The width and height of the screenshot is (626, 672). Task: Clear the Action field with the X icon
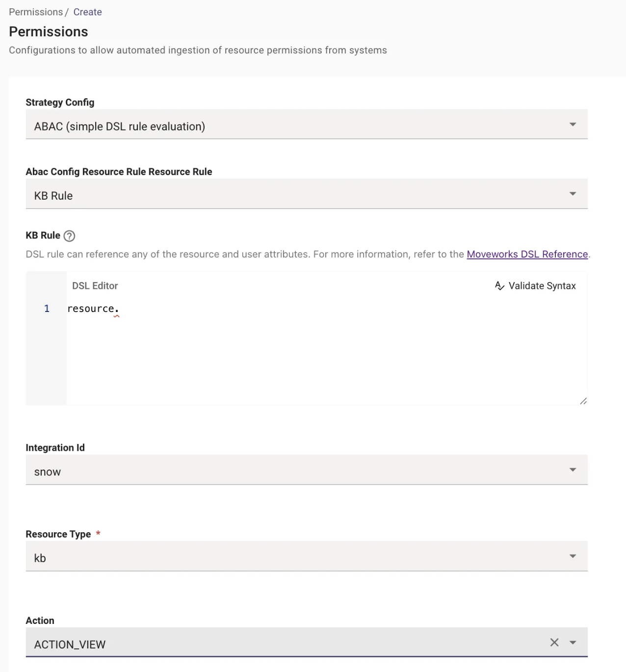pos(554,643)
